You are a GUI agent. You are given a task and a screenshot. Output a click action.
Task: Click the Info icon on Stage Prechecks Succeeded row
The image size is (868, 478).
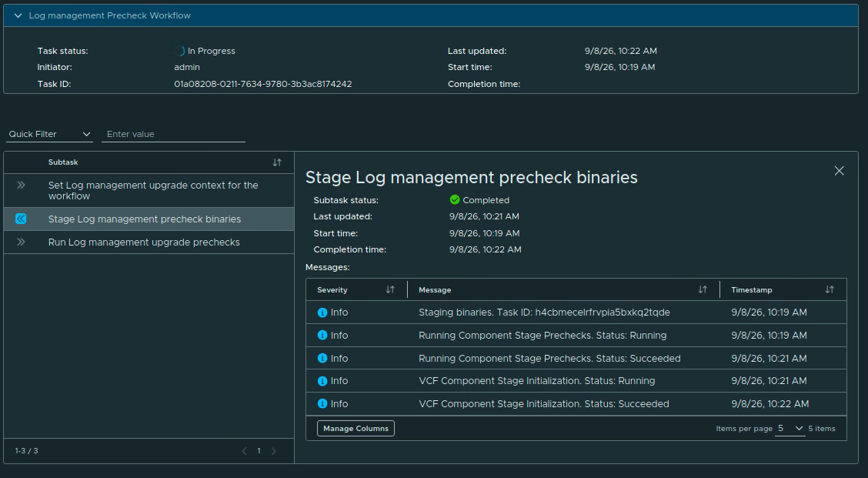tap(322, 359)
